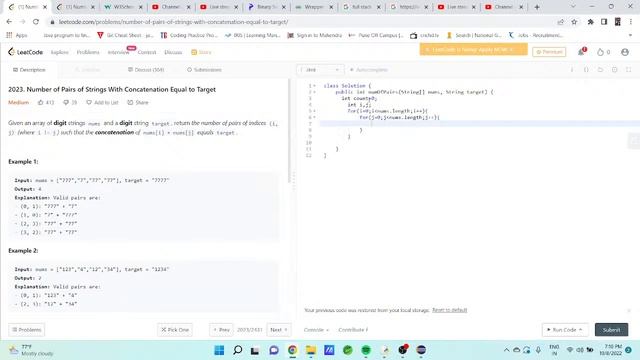Open the Store nav item
This screenshot has height=360, width=640.
pyautogui.click(x=201, y=52)
